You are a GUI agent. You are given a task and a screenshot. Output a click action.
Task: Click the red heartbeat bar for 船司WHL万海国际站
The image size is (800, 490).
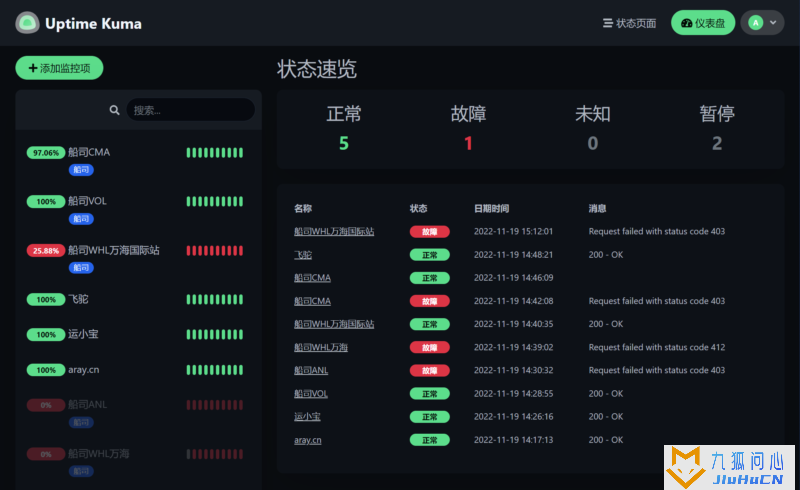click(215, 251)
